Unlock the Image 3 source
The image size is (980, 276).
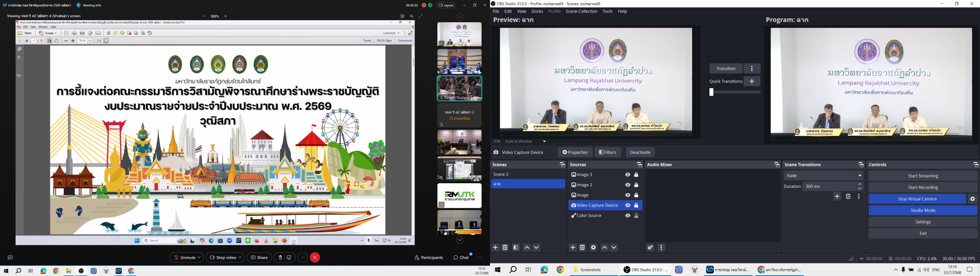637,175
